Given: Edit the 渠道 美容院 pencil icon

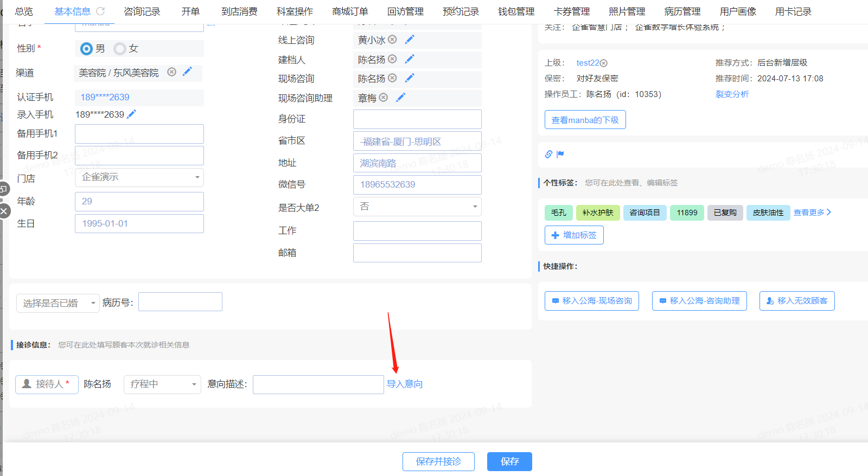Looking at the screenshot, I should click(187, 72).
